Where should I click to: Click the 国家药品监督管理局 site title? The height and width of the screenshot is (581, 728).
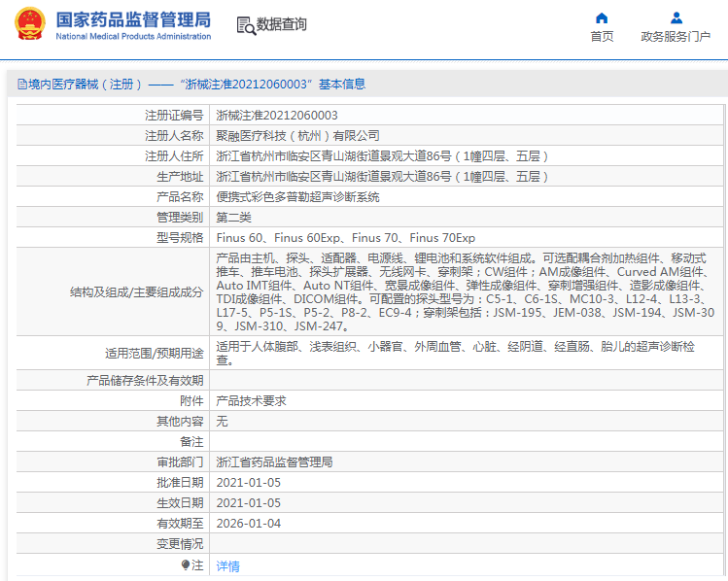[x=133, y=20]
